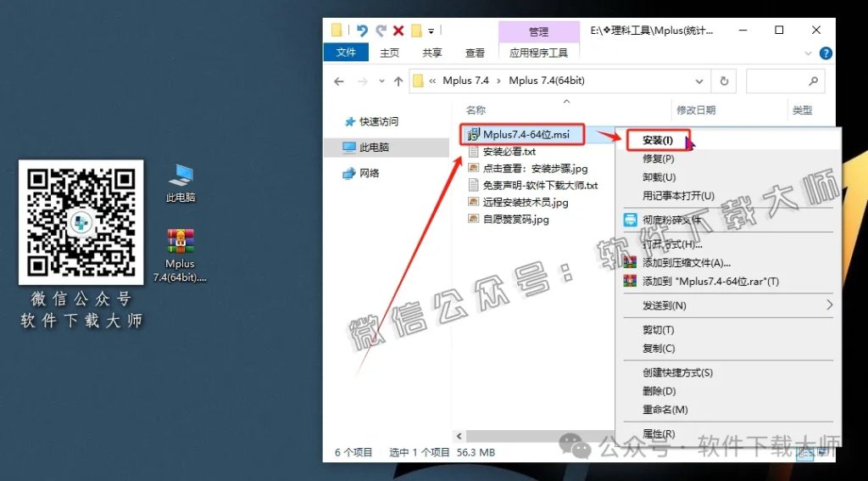Expand the ribbon with the chevron
868x481 pixels.
(808, 53)
